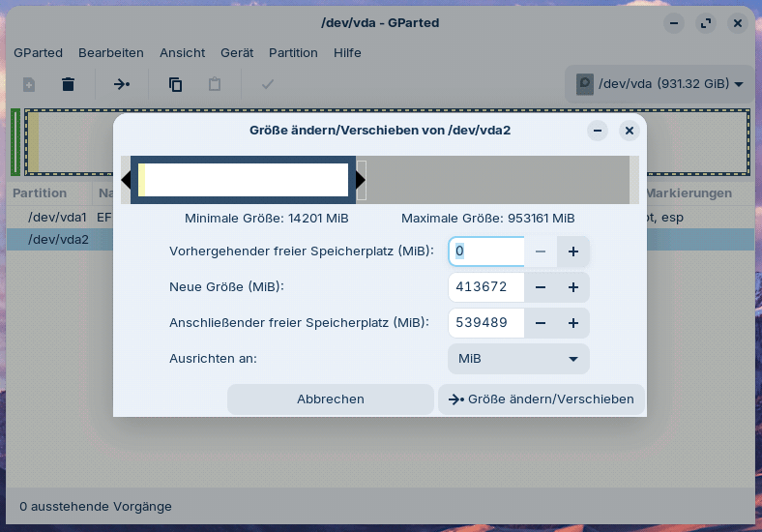The height and width of the screenshot is (532, 762).
Task: Focus the Neue Größe input field
Action: pos(486,287)
